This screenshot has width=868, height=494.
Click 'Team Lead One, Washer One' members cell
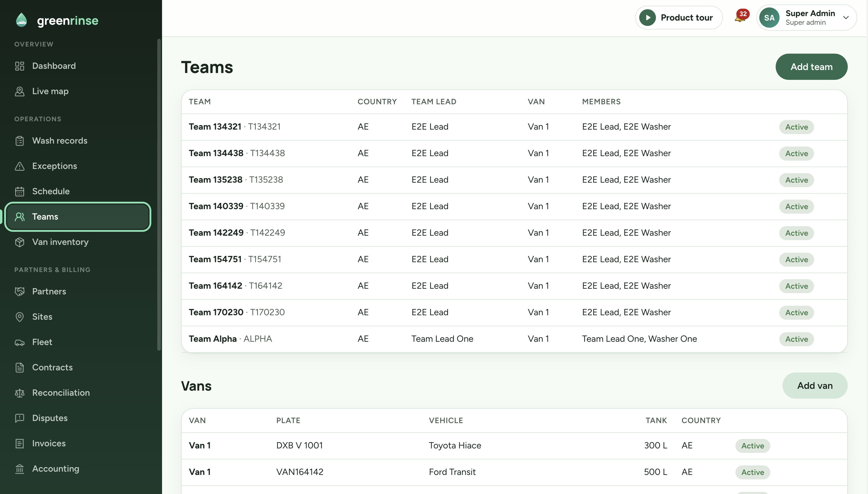coord(639,338)
